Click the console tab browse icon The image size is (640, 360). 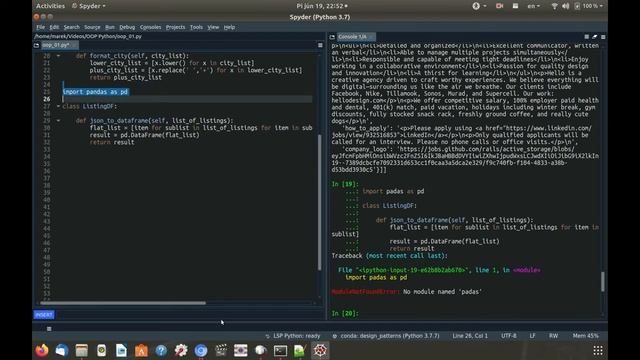pos(332,37)
